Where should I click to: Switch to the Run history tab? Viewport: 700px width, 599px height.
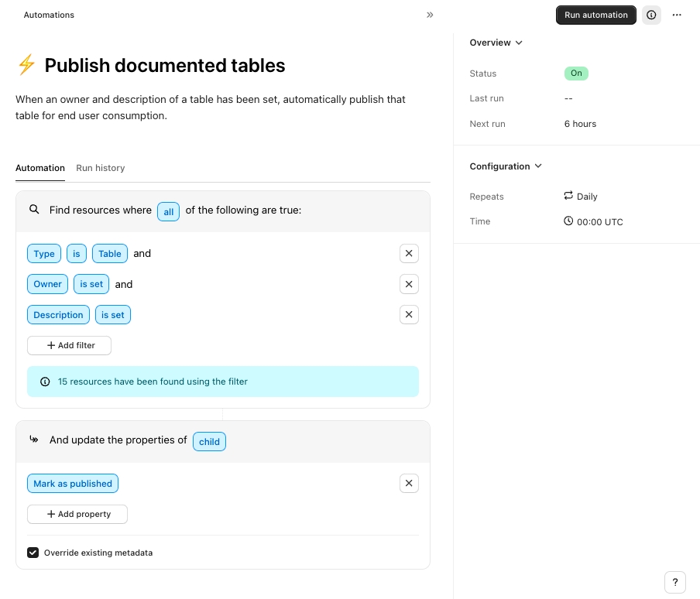point(101,168)
